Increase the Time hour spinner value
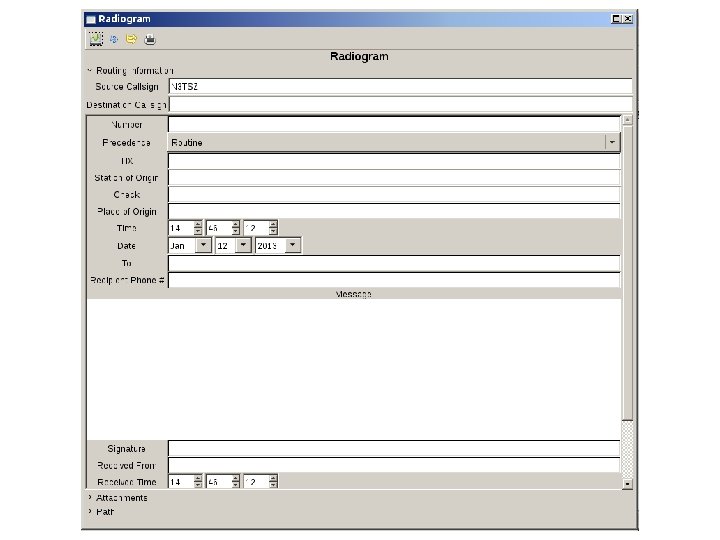 tap(198, 224)
